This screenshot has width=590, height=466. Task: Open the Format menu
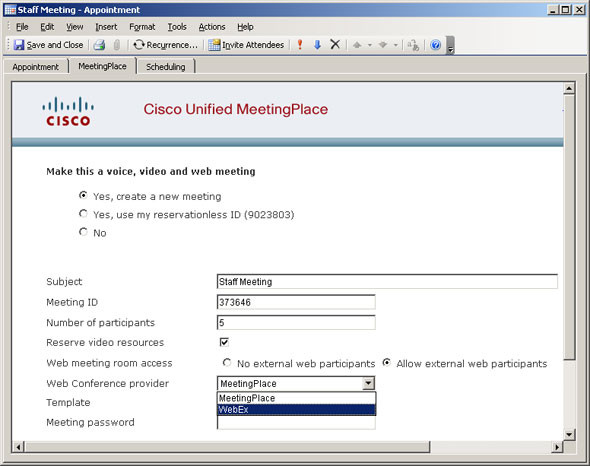(x=142, y=27)
